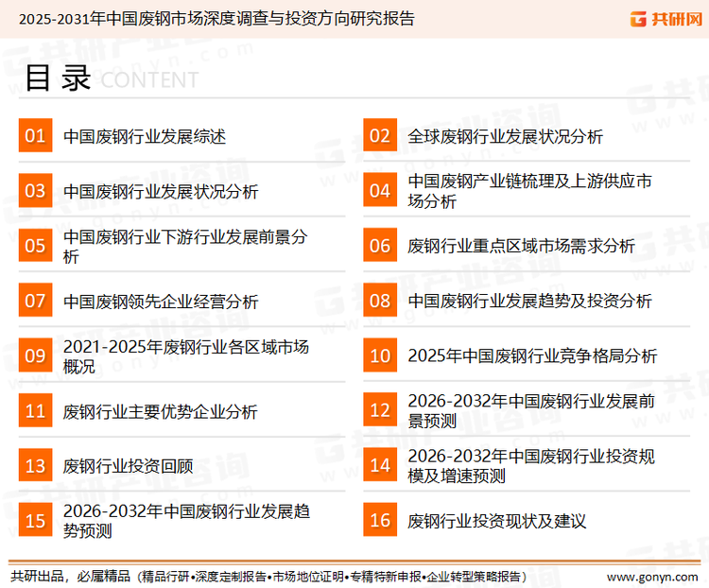Open chapter 废钢行业投资现状及建议

click(x=497, y=521)
